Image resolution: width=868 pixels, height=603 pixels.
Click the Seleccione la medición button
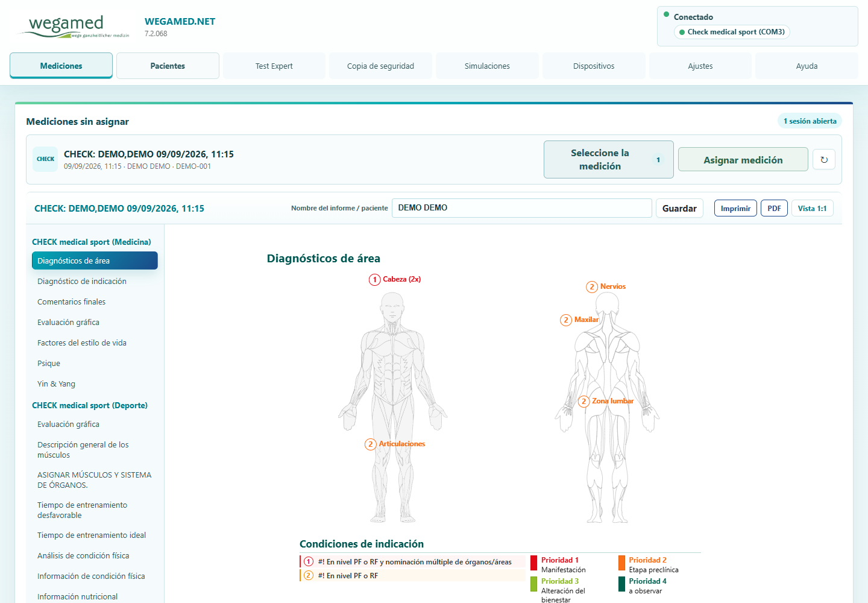608,159
